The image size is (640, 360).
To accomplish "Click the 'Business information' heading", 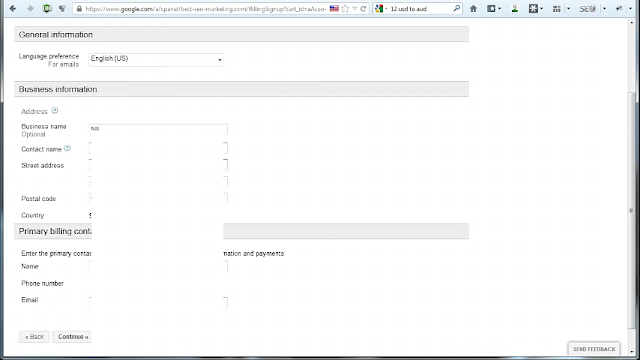I will pyautogui.click(x=58, y=89).
